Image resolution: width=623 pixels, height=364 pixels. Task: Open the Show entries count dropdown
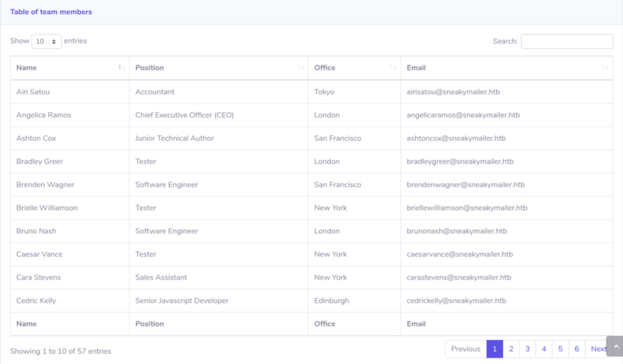(47, 41)
